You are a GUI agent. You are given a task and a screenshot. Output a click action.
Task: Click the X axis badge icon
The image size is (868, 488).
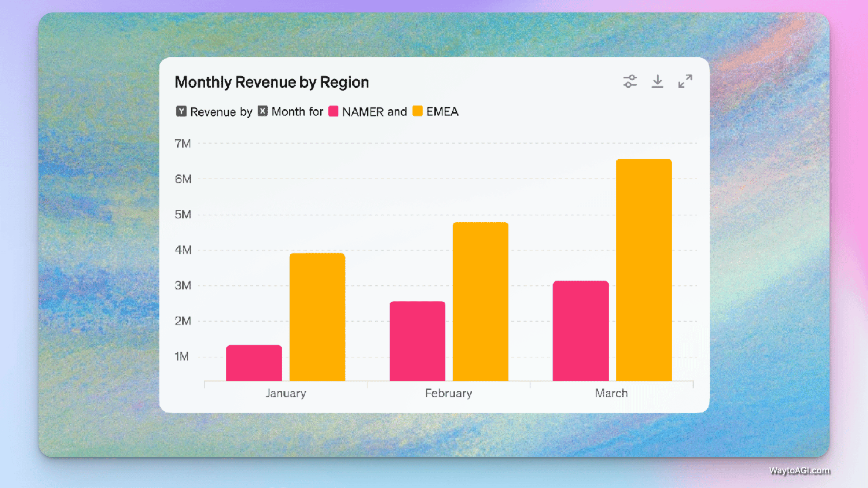pos(262,111)
